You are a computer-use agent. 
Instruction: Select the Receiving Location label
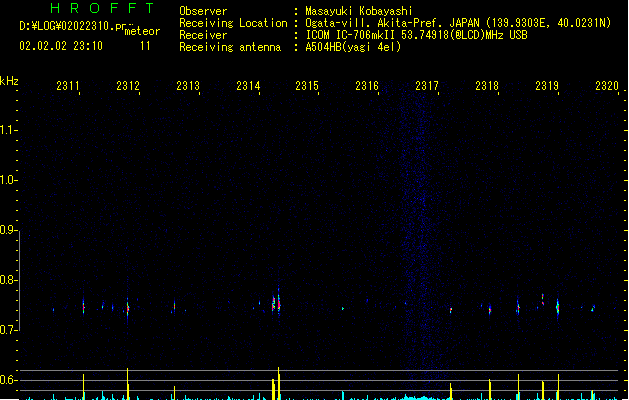[x=233, y=23]
